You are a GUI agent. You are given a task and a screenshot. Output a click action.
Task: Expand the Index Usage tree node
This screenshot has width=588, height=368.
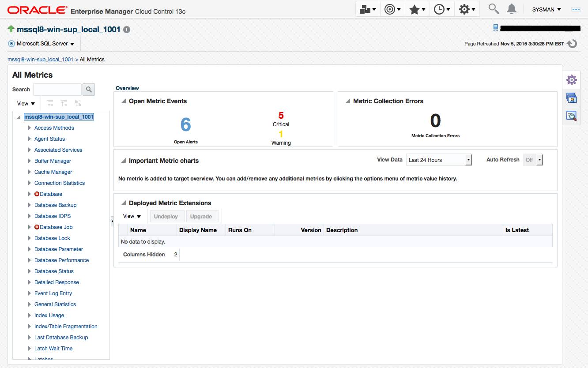[x=30, y=315]
